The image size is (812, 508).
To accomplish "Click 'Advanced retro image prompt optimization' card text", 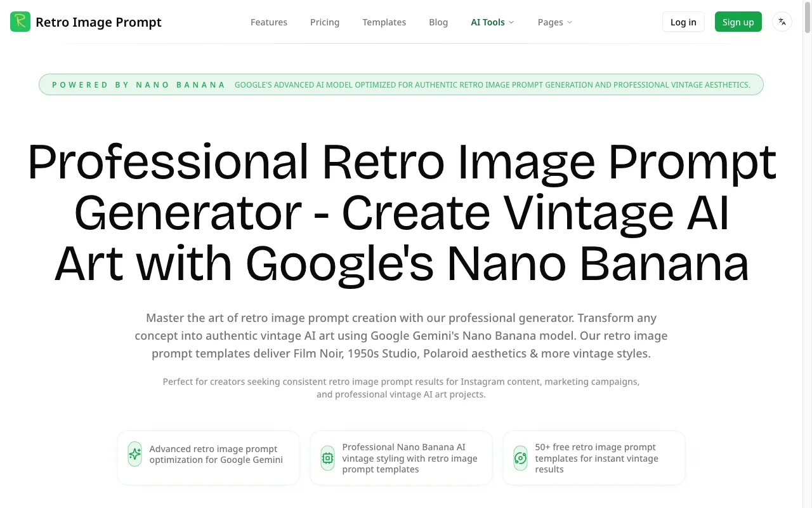I will (216, 454).
